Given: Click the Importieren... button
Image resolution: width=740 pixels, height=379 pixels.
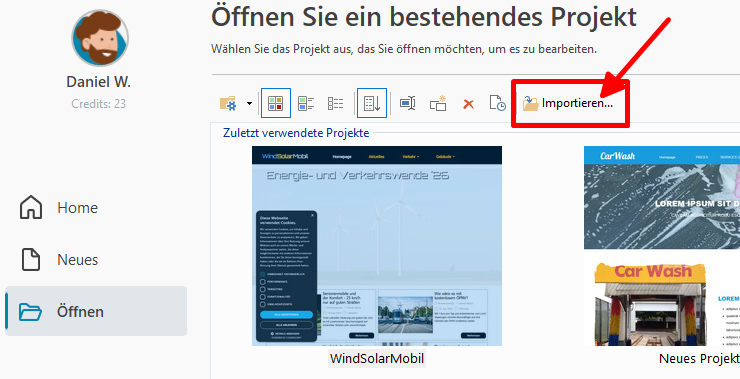Looking at the screenshot, I should (568, 103).
